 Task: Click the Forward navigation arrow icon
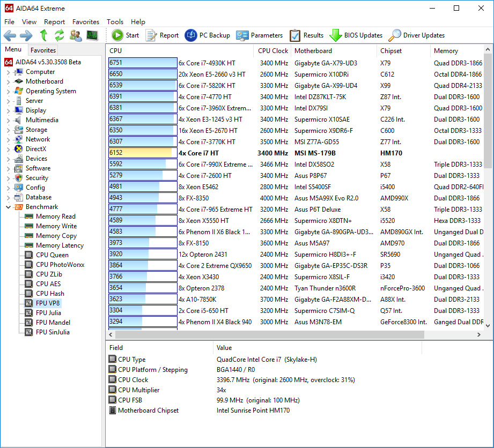point(26,35)
